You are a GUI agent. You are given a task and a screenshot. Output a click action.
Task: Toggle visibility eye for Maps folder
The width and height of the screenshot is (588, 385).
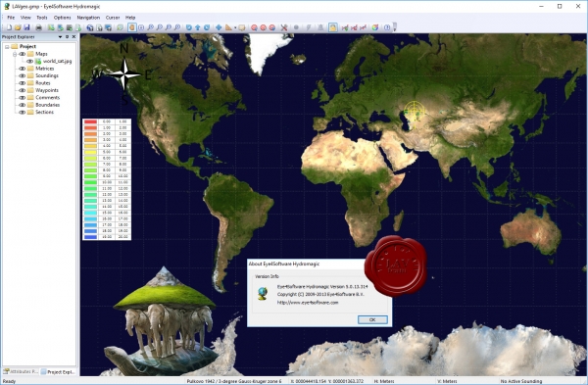23,54
